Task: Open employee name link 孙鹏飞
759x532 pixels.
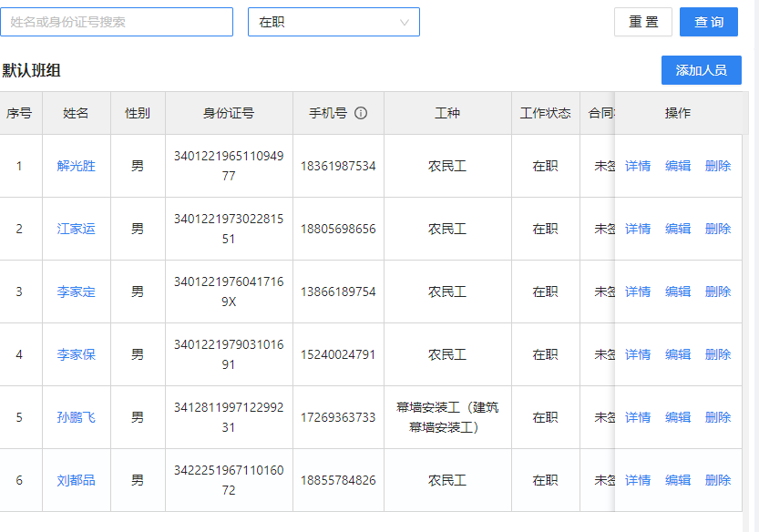Action: coord(77,417)
